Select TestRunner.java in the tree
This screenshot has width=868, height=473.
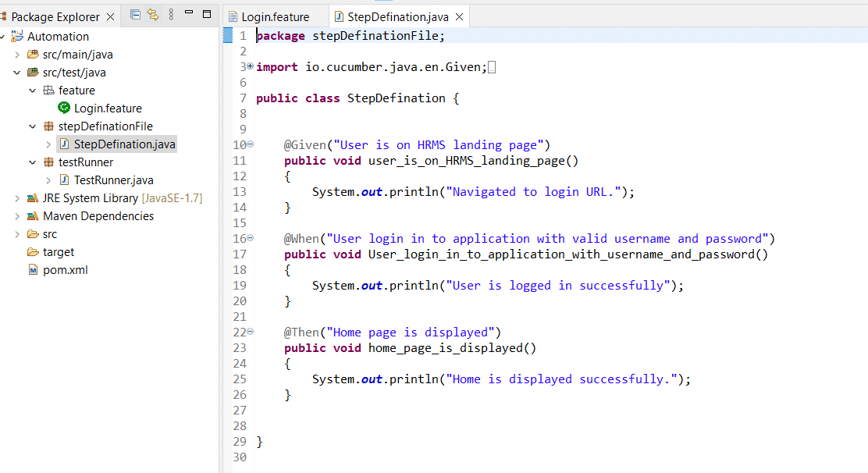(113, 180)
